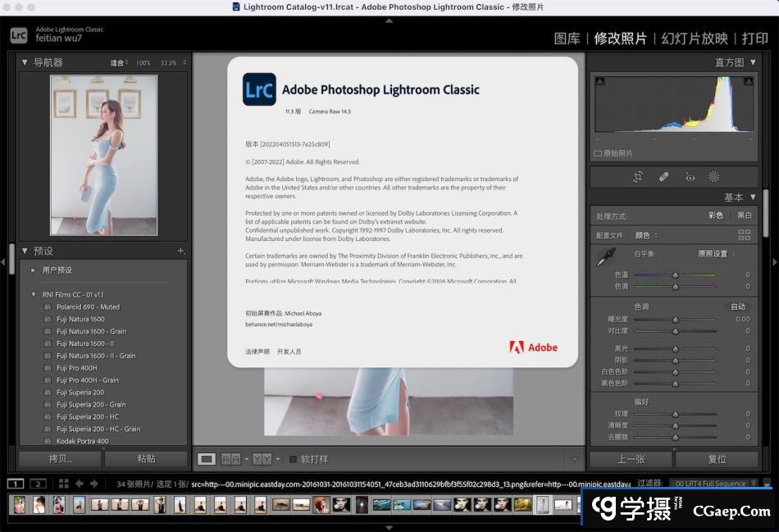Screen dimensions: 779x532
Task: Click the 复位 reset button
Action: point(717,459)
